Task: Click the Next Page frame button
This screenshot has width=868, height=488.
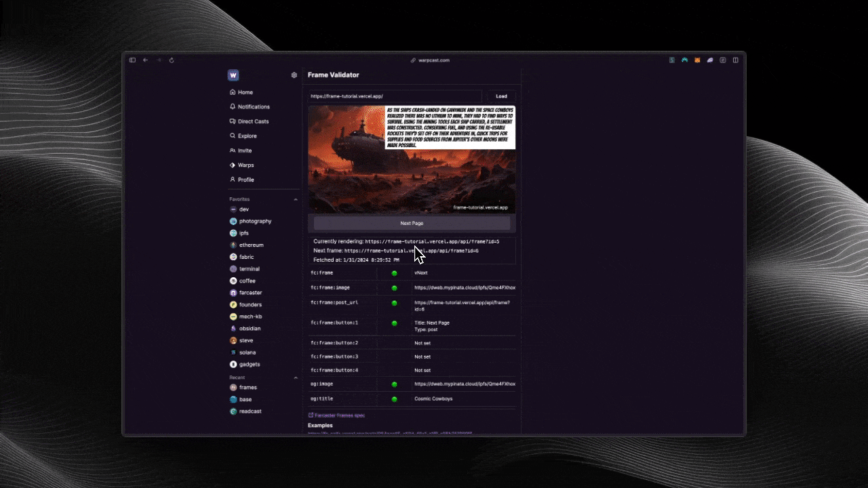Action: click(x=412, y=223)
